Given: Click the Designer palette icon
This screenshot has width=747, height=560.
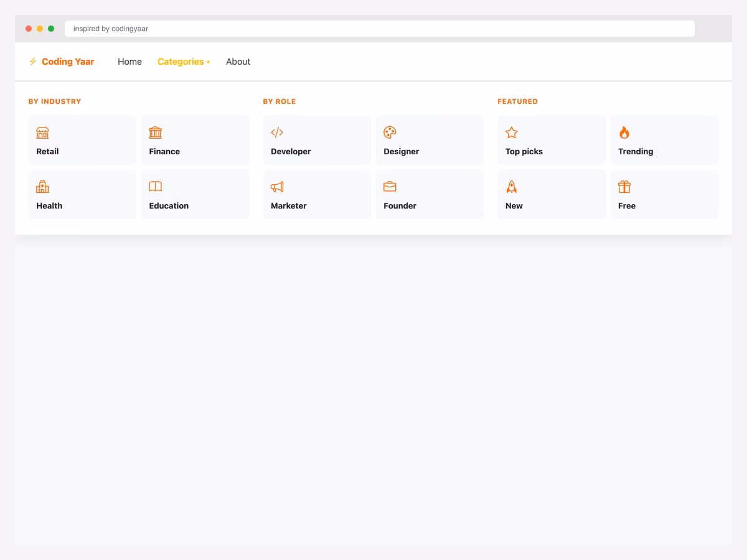Looking at the screenshot, I should 390,133.
